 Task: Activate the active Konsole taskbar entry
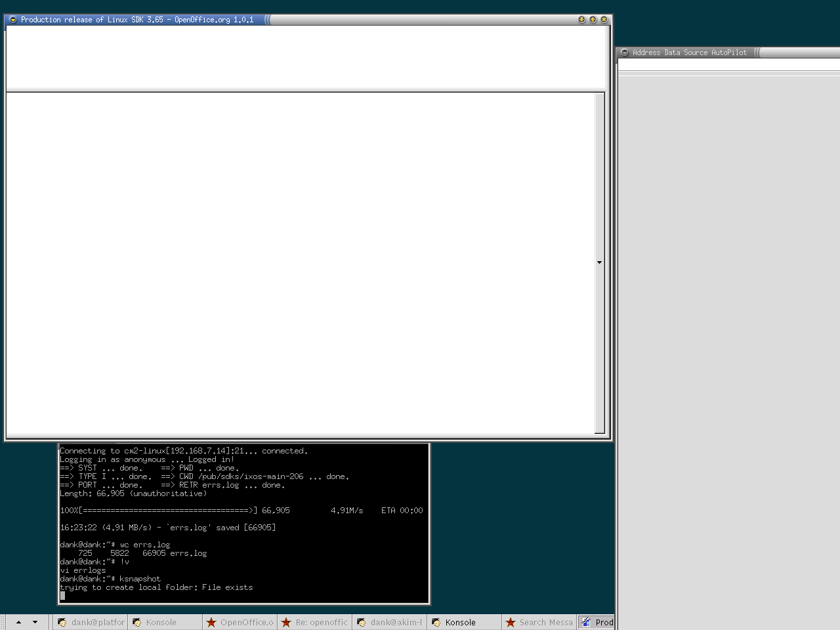(x=464, y=622)
